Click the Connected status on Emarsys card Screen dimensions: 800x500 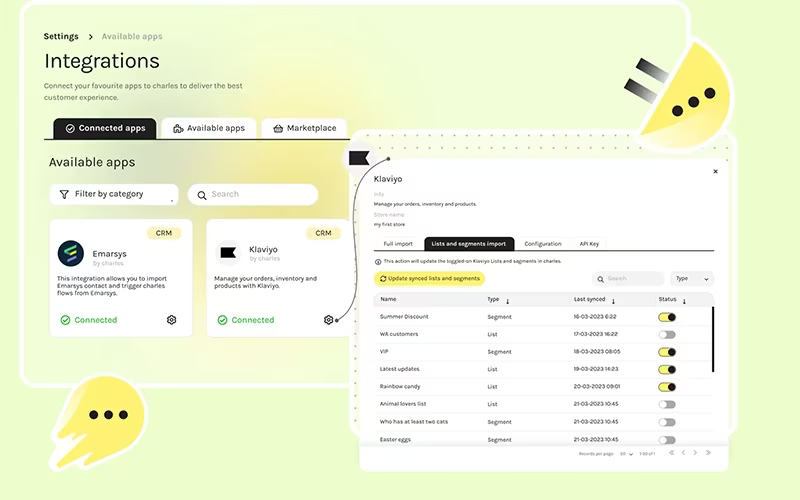(89, 320)
